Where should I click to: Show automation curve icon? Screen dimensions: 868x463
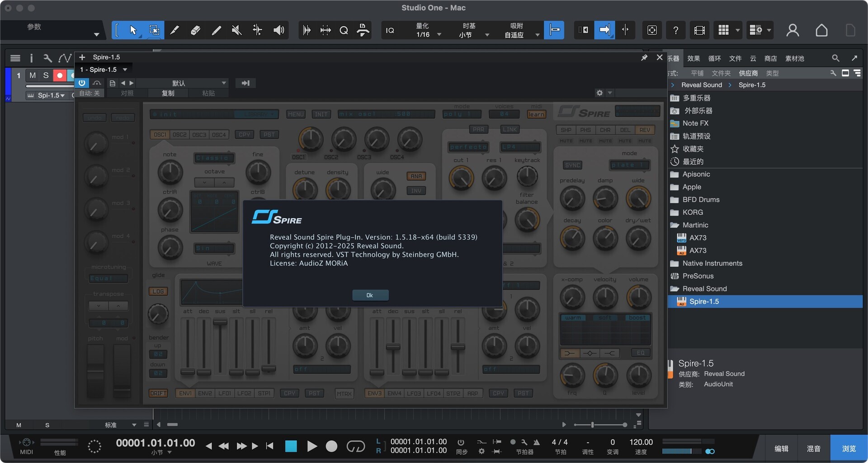tap(65, 58)
